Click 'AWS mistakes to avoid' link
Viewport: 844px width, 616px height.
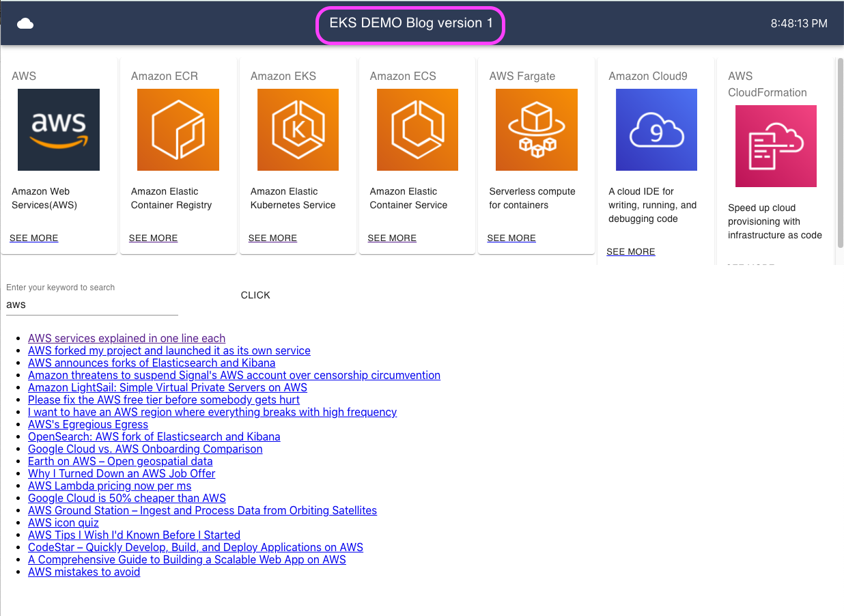coord(84,572)
